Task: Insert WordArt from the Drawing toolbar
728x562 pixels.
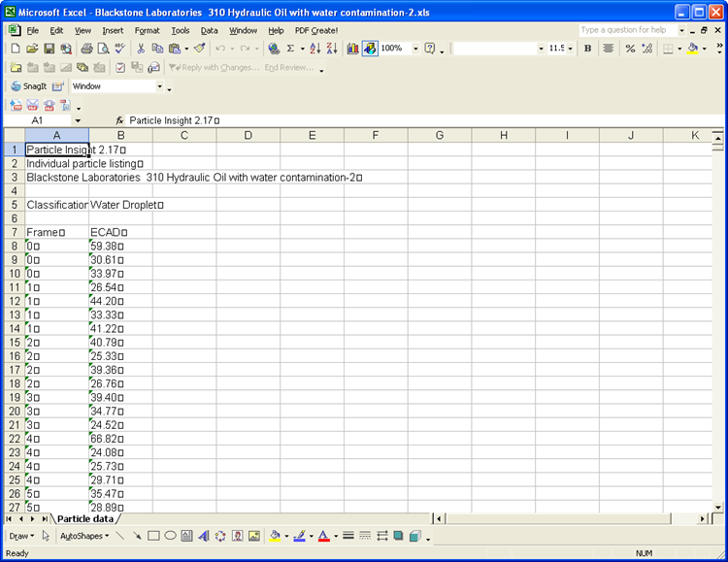Action: (x=204, y=536)
